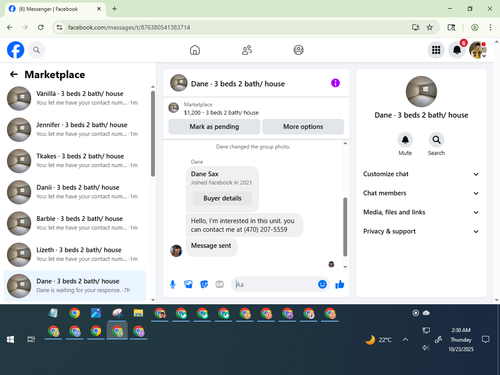Viewport: 500px width, 375px height.
Task: Expand Chat members section
Action: click(x=421, y=193)
